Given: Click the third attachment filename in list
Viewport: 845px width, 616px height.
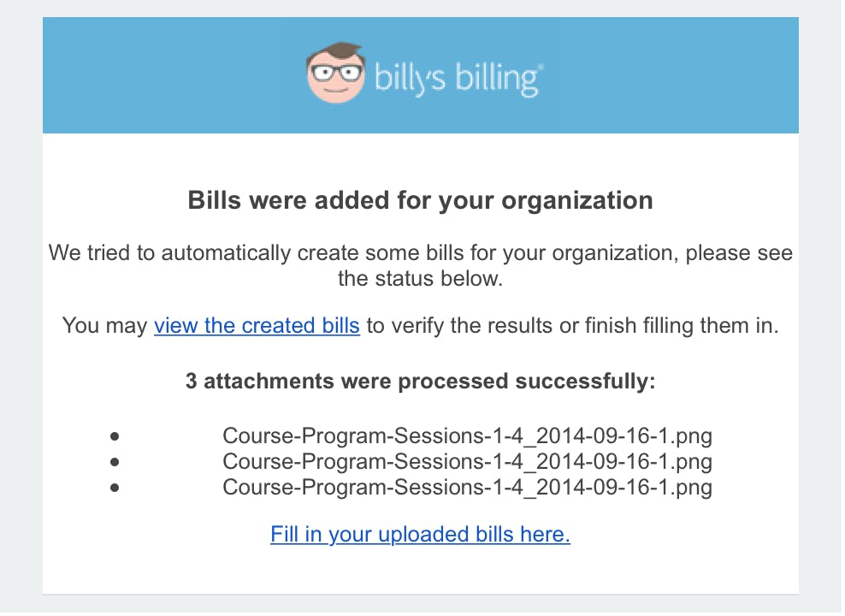Looking at the screenshot, I should 467,487.
